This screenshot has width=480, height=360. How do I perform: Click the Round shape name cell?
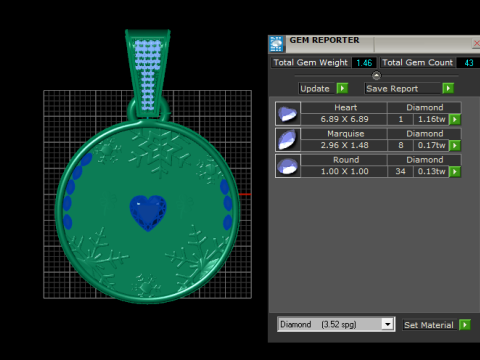tap(344, 160)
